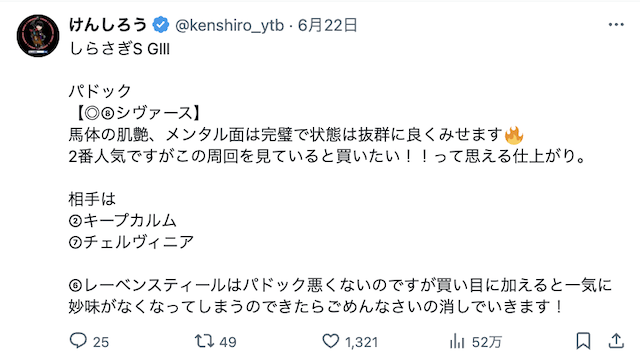Open the three-dot more options menu
This screenshot has width=640, height=360.
pos(616,25)
